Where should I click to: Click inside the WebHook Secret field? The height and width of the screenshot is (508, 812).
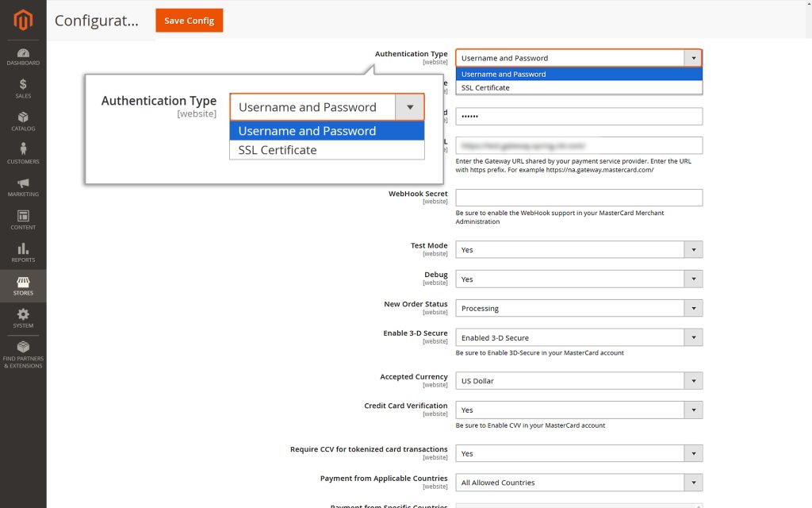579,197
